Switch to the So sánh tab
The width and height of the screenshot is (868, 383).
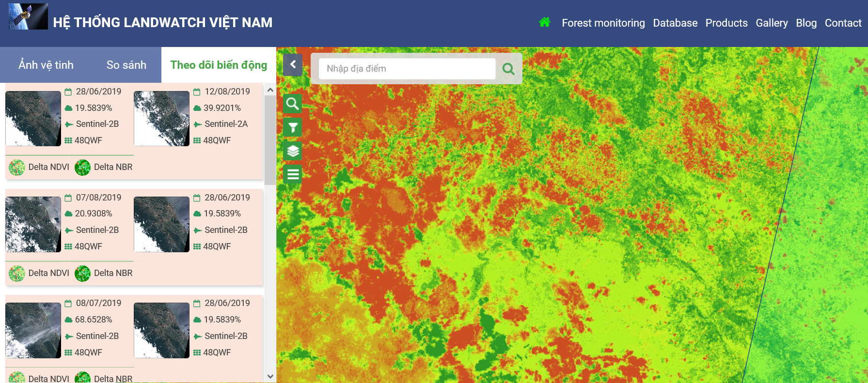tap(126, 65)
